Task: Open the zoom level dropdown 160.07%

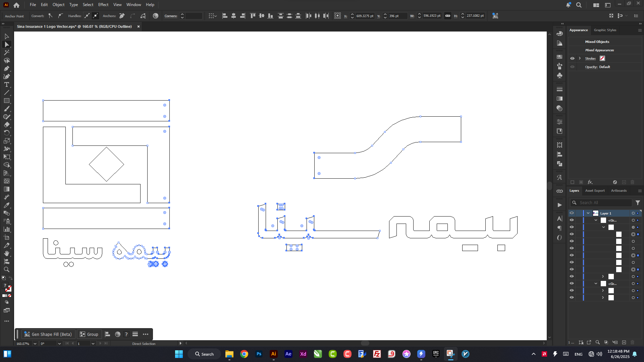Action: (35, 344)
